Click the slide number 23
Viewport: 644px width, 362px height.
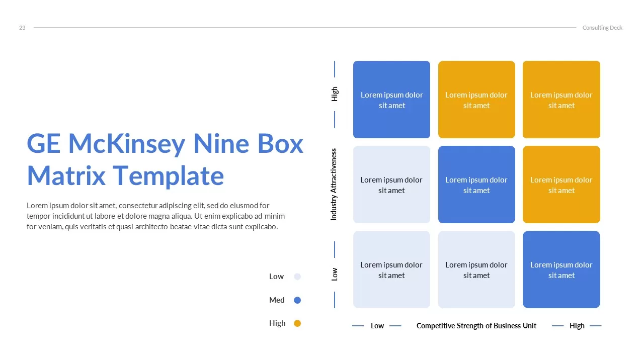pyautogui.click(x=22, y=28)
